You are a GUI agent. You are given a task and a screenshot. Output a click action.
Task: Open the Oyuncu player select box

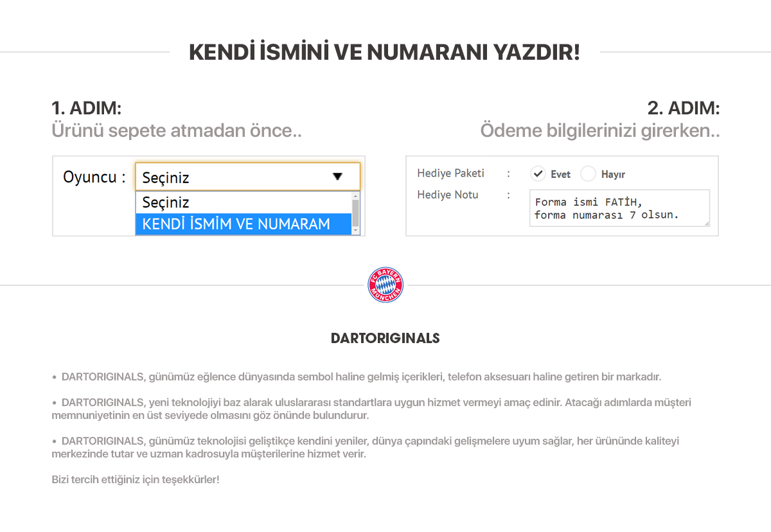click(x=247, y=177)
